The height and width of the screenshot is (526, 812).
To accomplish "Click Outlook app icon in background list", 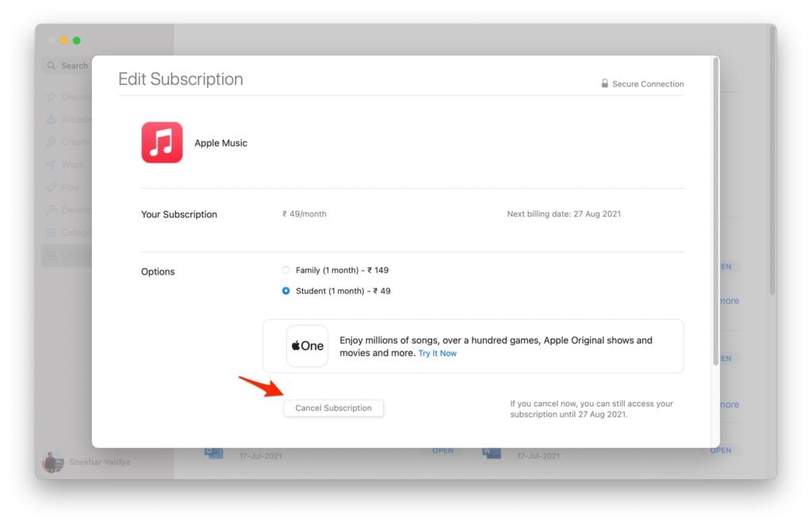I will click(x=213, y=453).
